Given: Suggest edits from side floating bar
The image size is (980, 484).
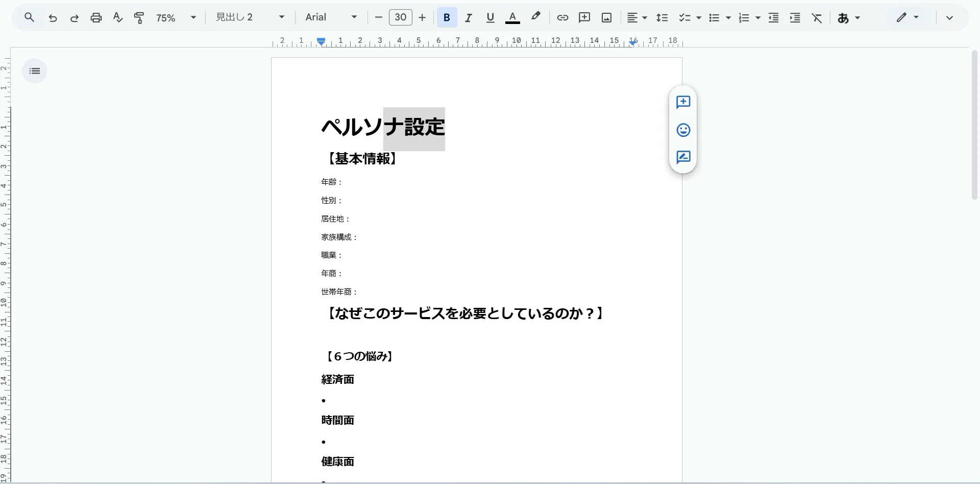Looking at the screenshot, I should (683, 157).
